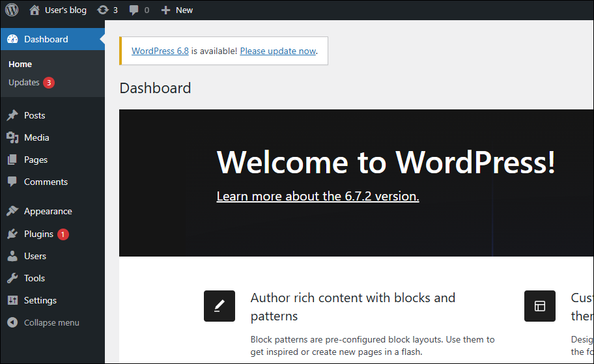Click the Media library icon

(12, 137)
